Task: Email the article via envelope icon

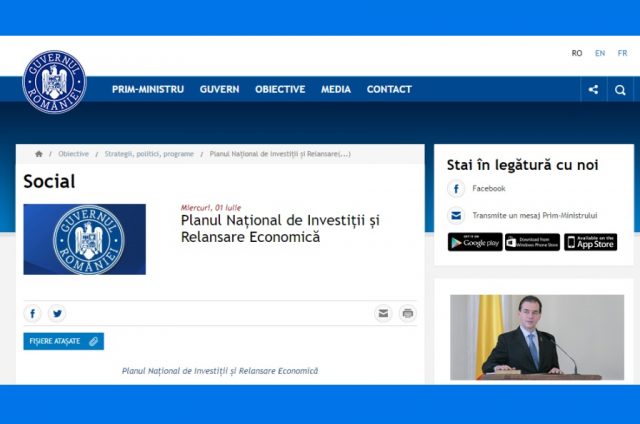Action: pyautogui.click(x=383, y=313)
